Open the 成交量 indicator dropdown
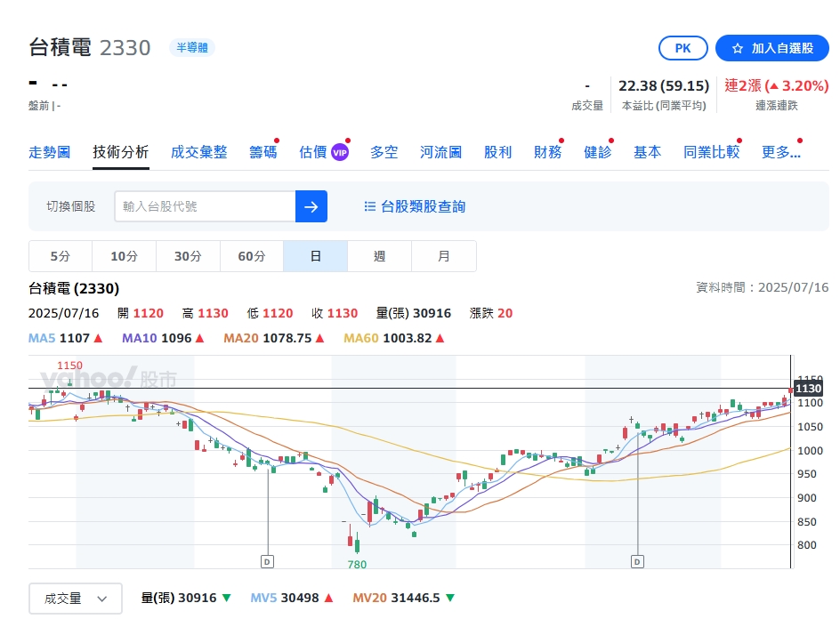This screenshot has width=840, height=619. click(76, 599)
